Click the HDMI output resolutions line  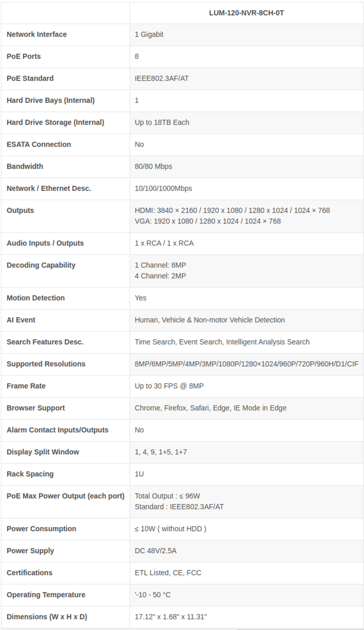click(232, 210)
